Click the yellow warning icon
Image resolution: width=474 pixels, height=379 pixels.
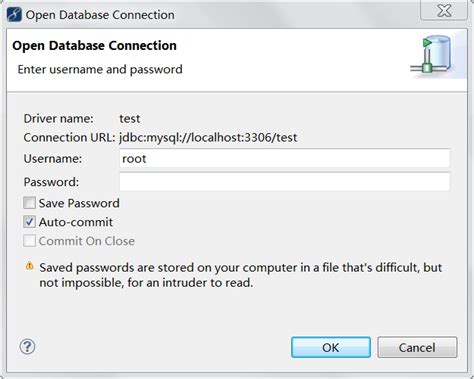(x=29, y=266)
